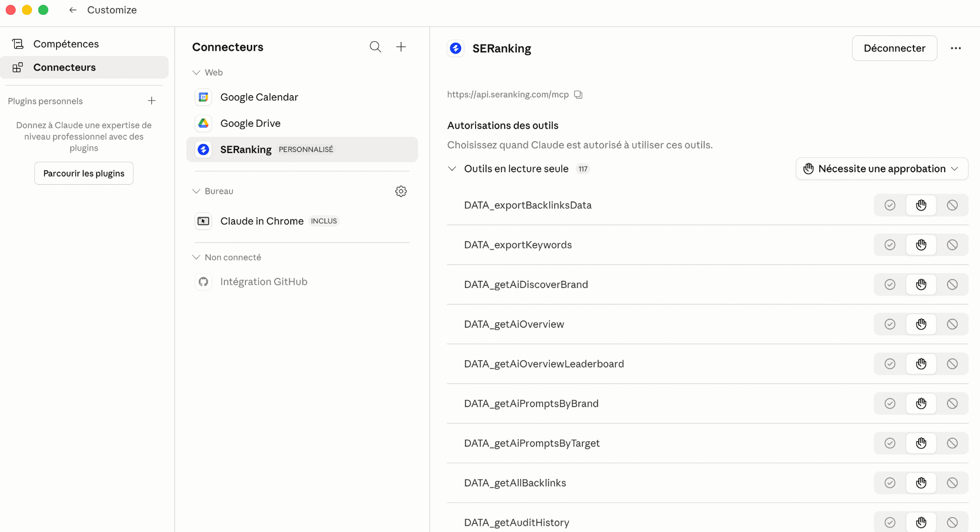Always allow DATA_getAuditHistory
Screen dimensions: 980x532
tap(890, 522)
